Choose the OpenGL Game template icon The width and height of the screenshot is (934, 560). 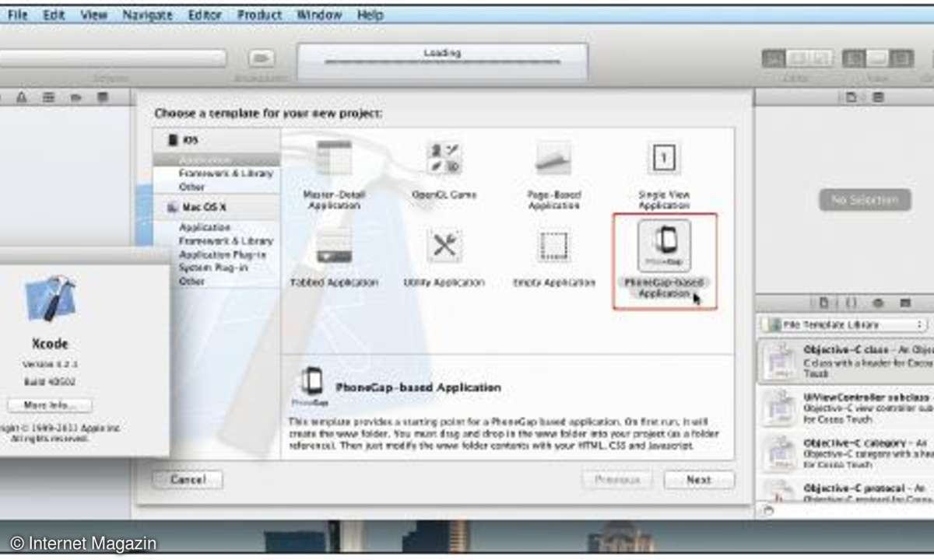tap(444, 159)
